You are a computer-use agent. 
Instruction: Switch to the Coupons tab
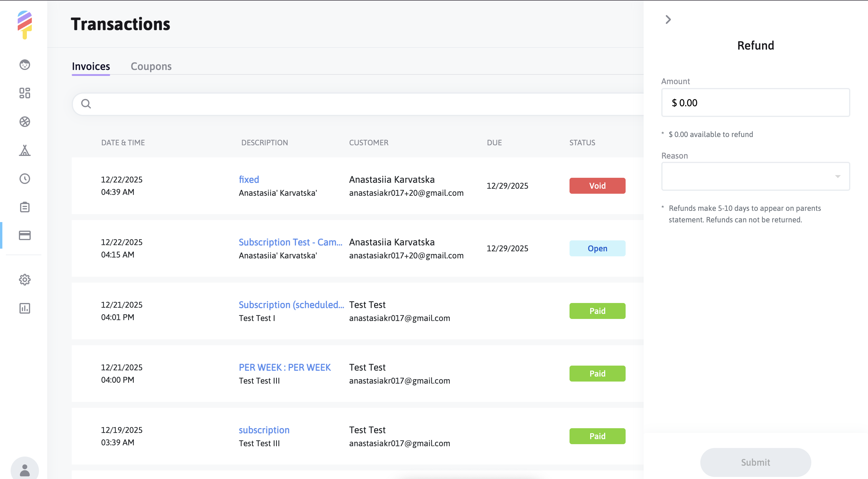coord(151,66)
